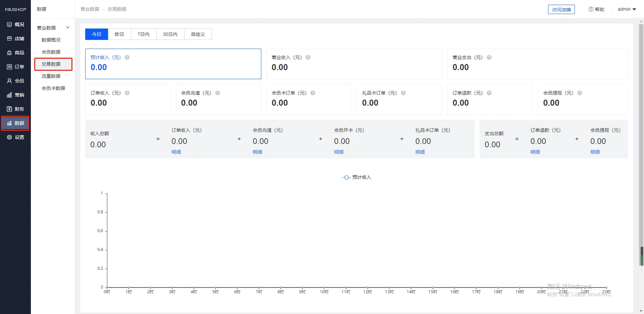Open the 设置 settings gear in sidebar
This screenshot has width=644, height=314.
tap(15, 137)
